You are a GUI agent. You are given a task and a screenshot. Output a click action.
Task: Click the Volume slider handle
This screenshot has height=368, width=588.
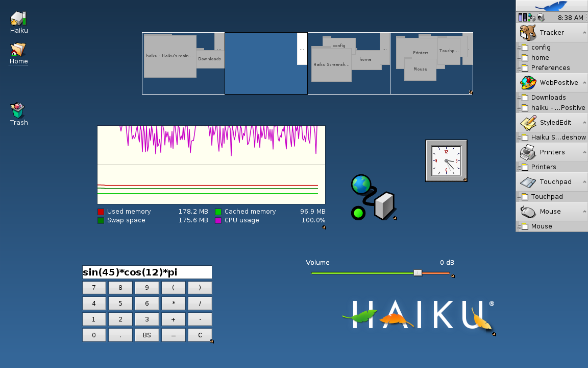[x=418, y=273]
